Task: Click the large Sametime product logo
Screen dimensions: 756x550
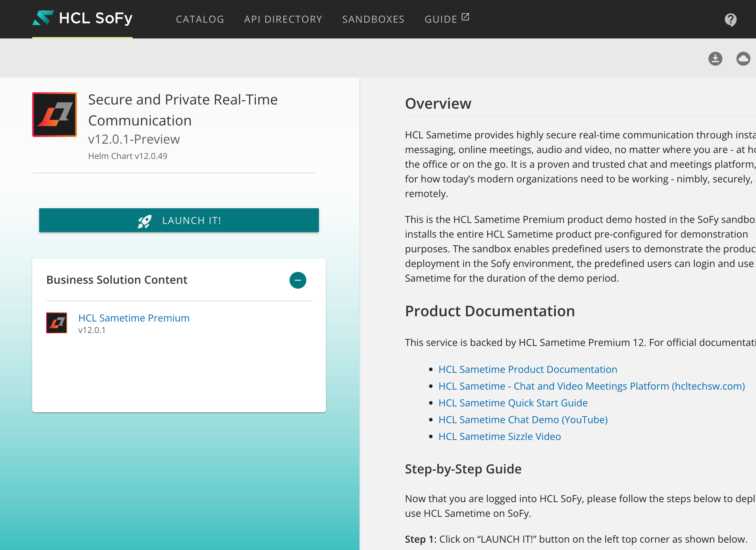Action: click(x=55, y=115)
